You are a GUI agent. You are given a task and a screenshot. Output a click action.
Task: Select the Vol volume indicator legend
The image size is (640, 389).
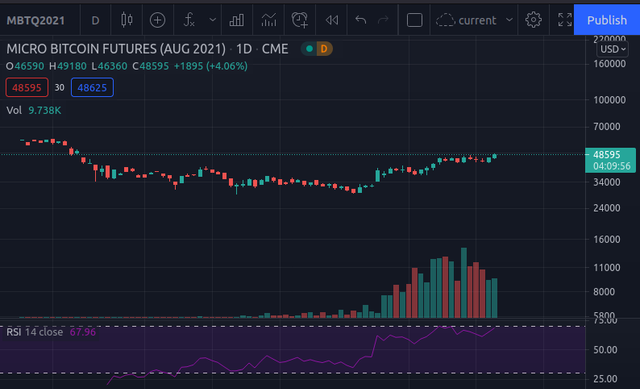pos(14,110)
